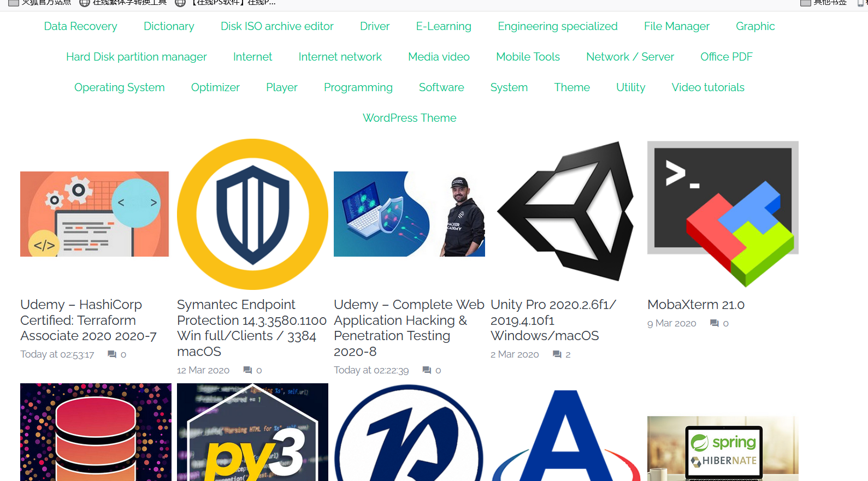Open the Web Application Hacking course image
The width and height of the screenshot is (868, 481).
click(409, 214)
